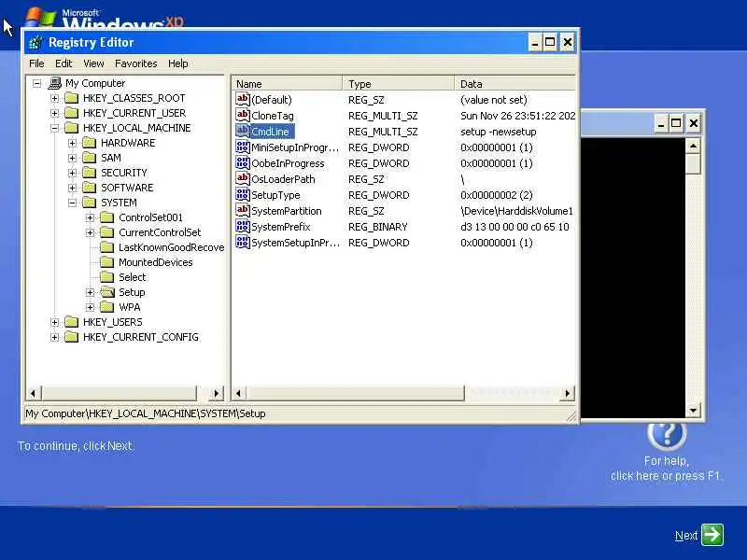Open the Help menu

tap(177, 63)
